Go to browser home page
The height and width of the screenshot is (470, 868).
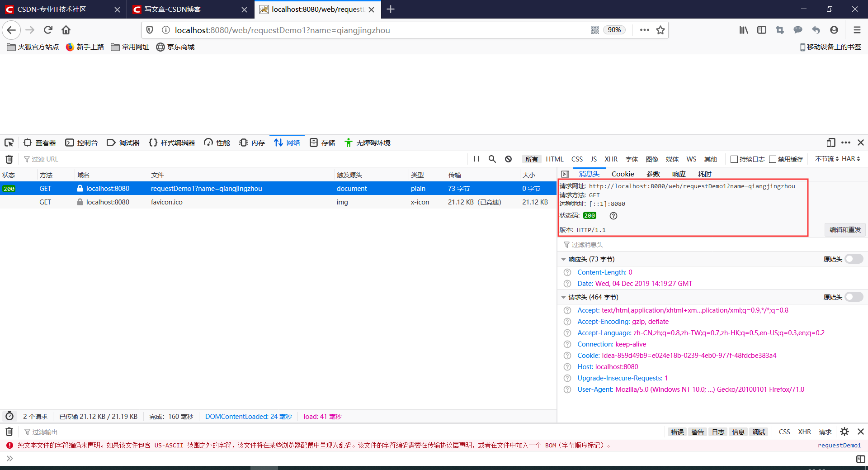[66, 30]
